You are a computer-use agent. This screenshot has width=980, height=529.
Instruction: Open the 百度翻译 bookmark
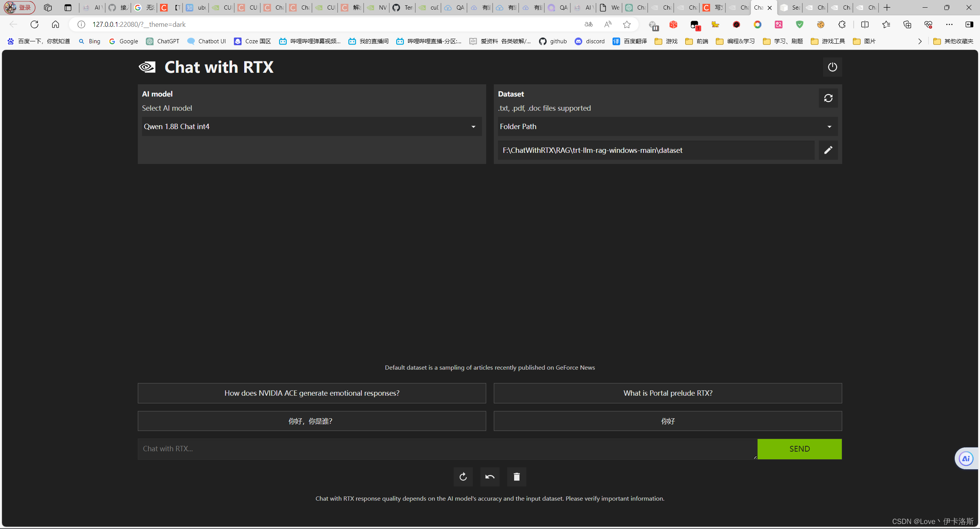pos(630,41)
